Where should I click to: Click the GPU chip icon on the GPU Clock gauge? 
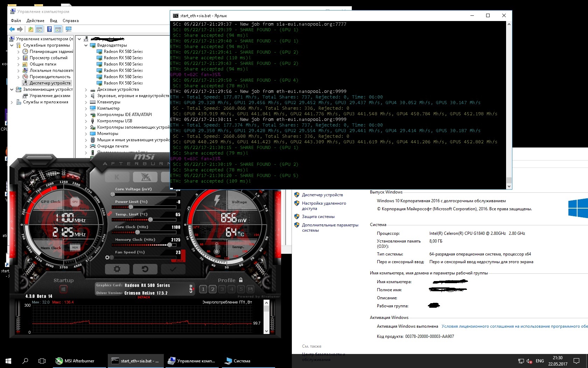tap(75, 202)
